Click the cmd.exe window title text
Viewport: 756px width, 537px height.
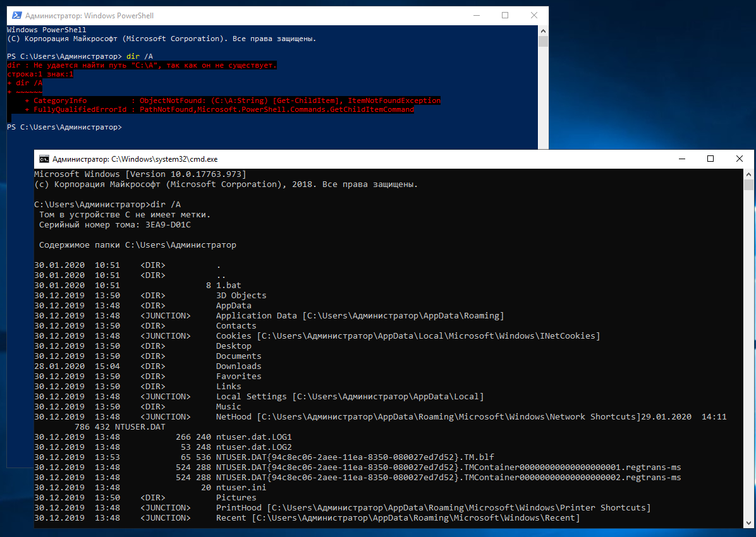135,159
